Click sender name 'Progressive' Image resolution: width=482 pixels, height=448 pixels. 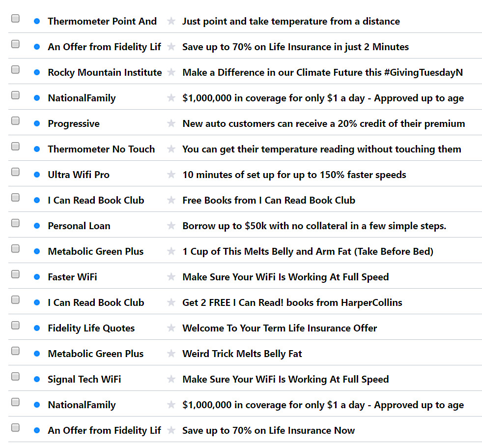coord(74,124)
